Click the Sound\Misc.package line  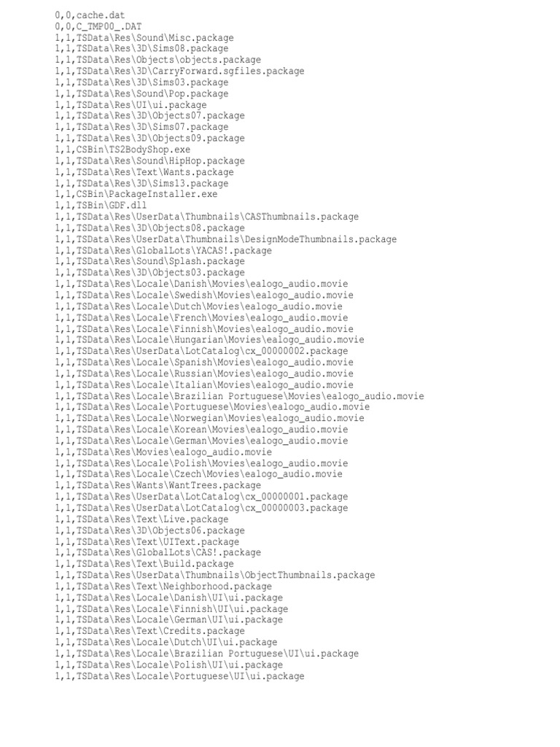click(144, 38)
